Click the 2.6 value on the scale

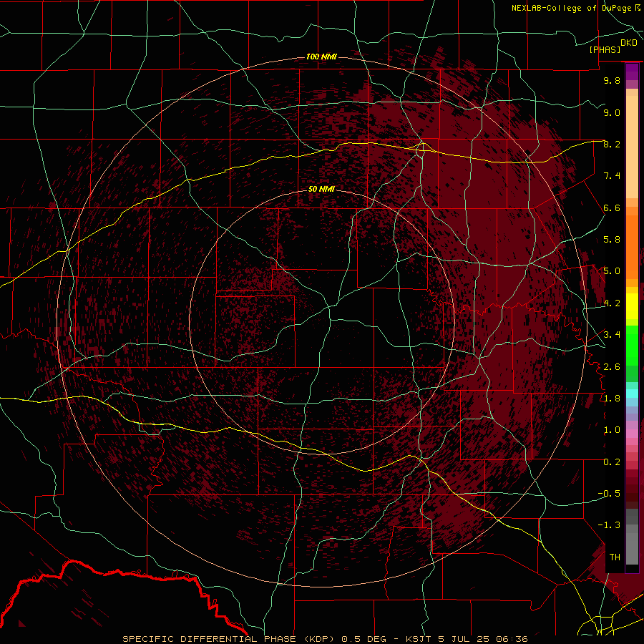pos(612,367)
